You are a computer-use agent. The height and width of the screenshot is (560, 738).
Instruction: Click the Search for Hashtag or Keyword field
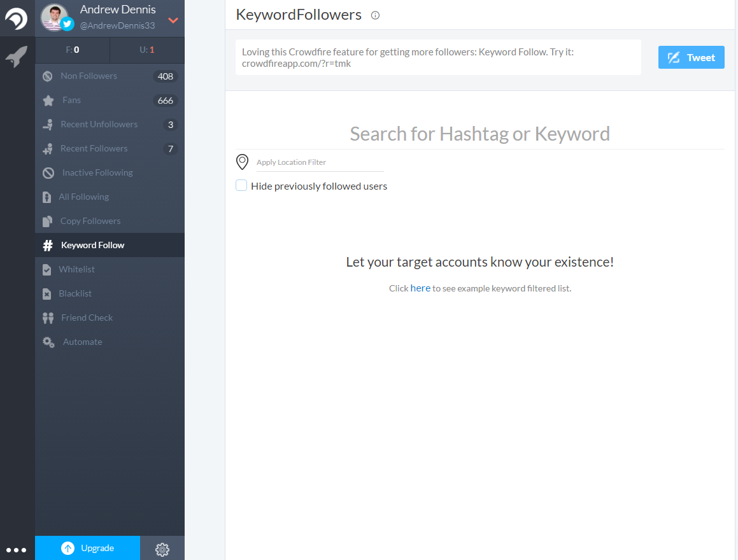click(479, 134)
